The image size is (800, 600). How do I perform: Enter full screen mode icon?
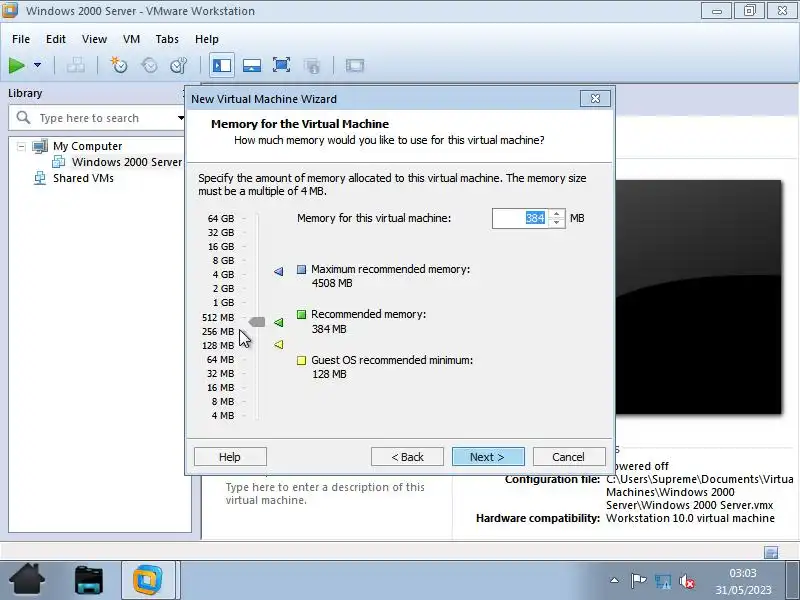tap(282, 65)
